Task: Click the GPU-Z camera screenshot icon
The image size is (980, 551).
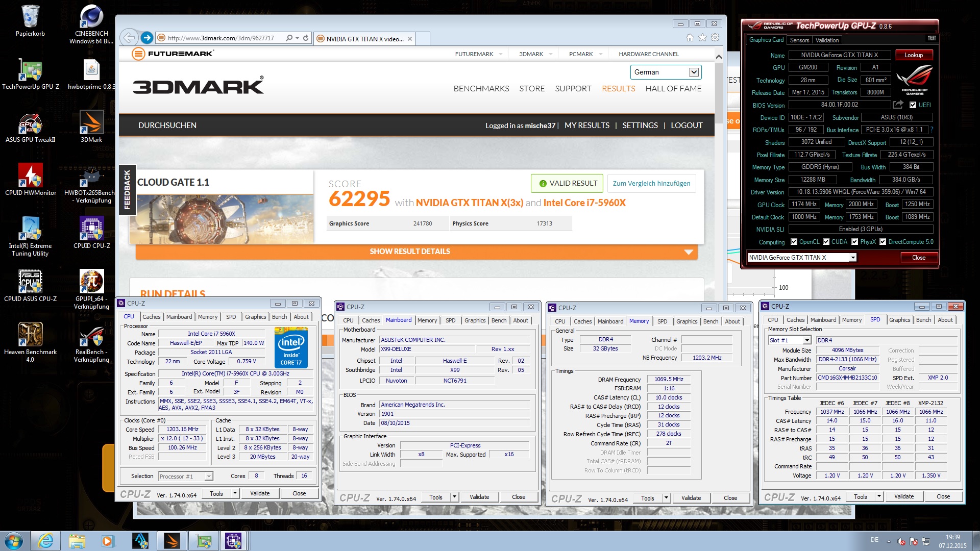Action: [932, 38]
